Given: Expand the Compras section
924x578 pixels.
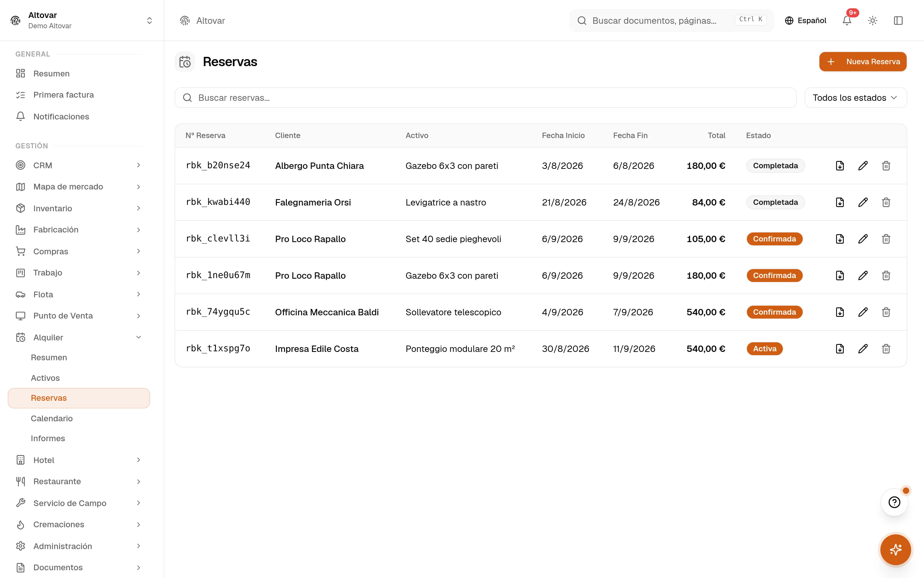Looking at the screenshot, I should [79, 251].
